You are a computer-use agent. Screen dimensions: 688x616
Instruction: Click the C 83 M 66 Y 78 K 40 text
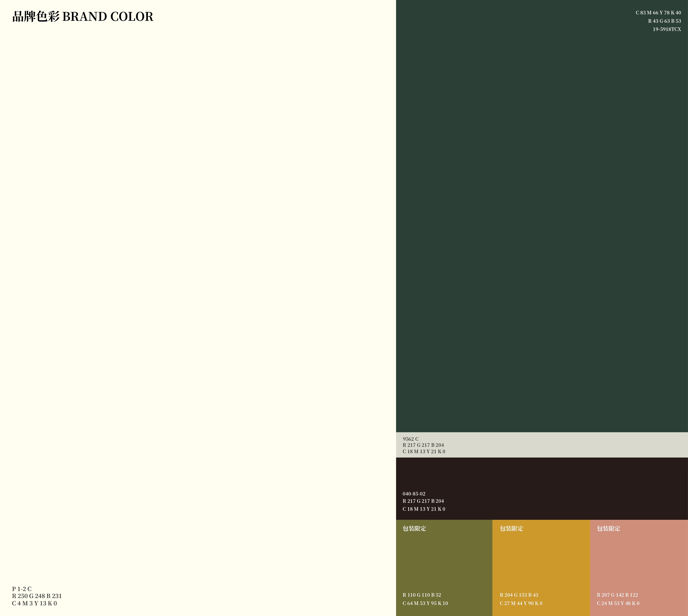point(658,13)
